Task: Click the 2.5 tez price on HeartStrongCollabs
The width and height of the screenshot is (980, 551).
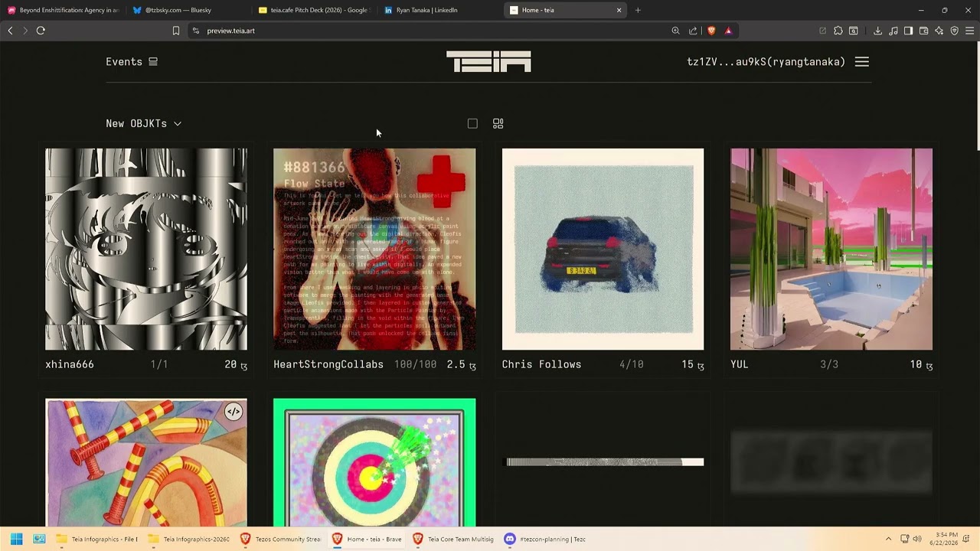Action: coord(462,365)
